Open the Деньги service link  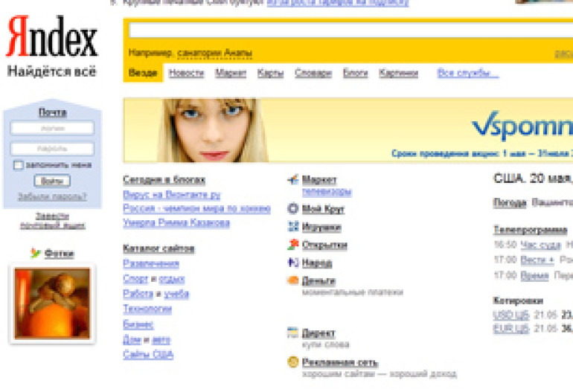pyautogui.click(x=318, y=280)
